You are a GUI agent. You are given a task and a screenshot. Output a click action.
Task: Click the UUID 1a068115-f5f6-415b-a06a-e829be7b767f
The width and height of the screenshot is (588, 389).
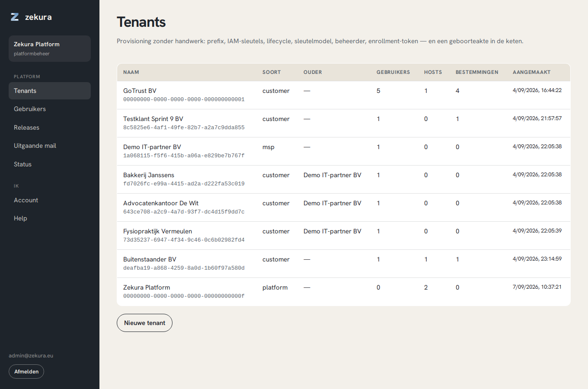[x=184, y=156]
